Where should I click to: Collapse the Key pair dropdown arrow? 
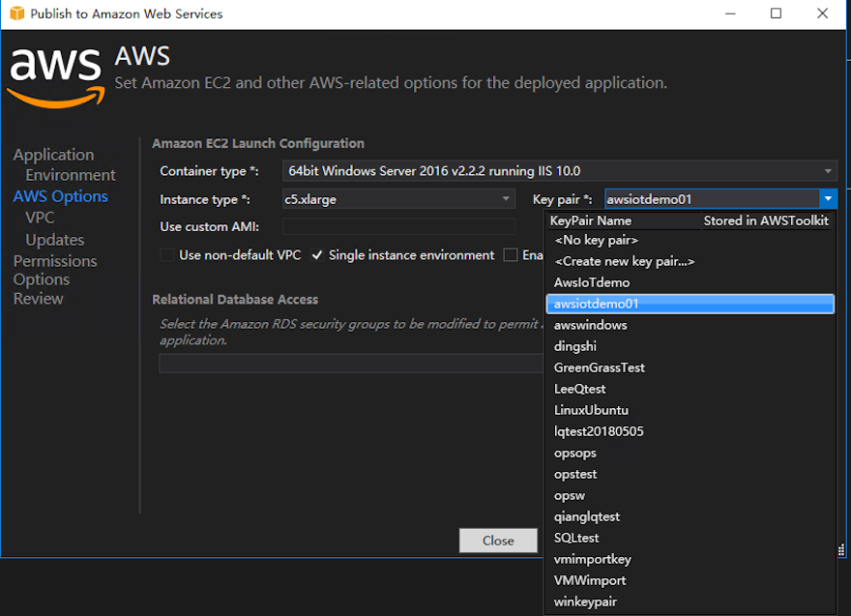point(828,199)
